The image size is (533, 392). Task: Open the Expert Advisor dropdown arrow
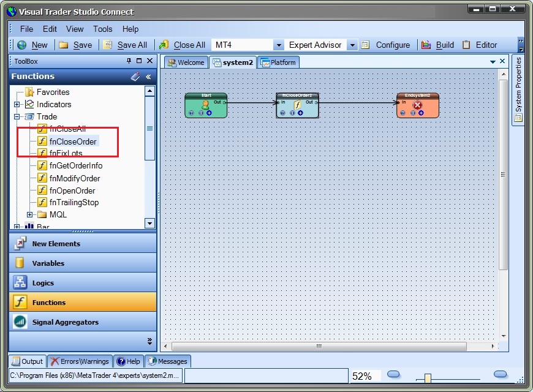click(352, 45)
